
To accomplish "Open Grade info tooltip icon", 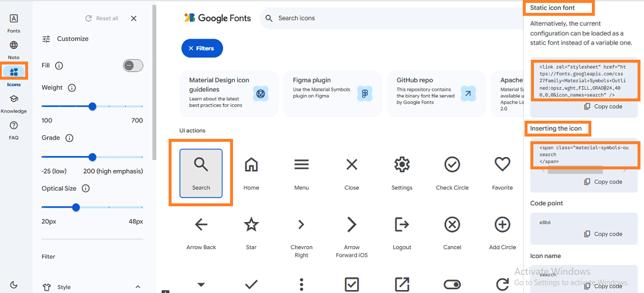I will 70,138.
